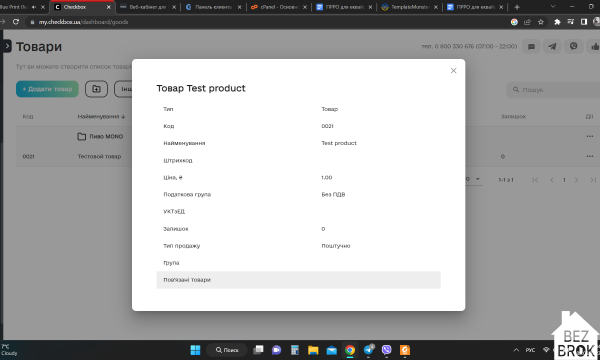
Task: Expand the sidebar with the arrow toggle
Action: [7, 46]
